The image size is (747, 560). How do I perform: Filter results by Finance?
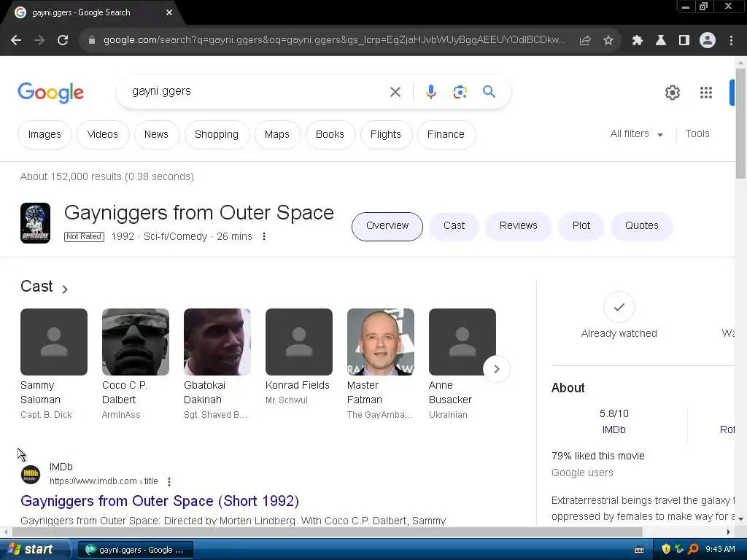[446, 135]
